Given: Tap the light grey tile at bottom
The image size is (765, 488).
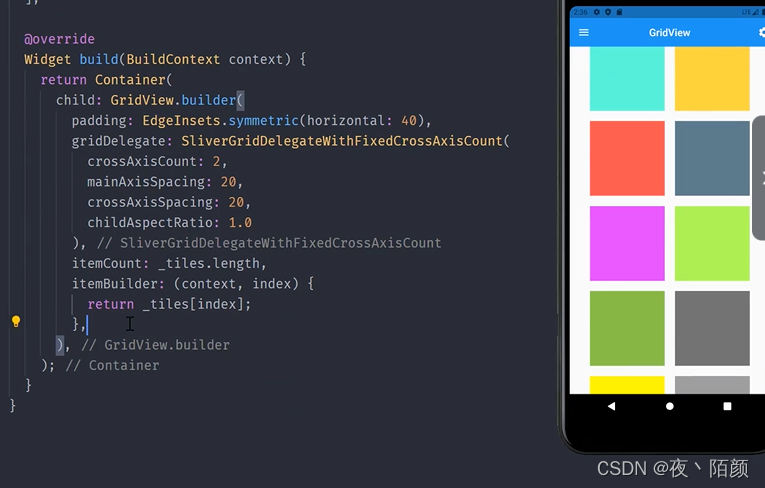Looking at the screenshot, I should 712,385.
